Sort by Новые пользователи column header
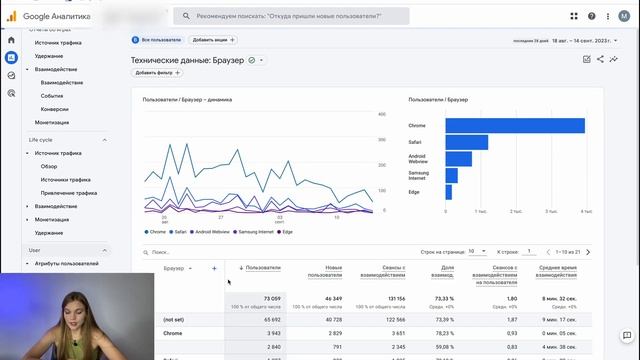Viewport: 640px width, 360px height. pyautogui.click(x=325, y=271)
